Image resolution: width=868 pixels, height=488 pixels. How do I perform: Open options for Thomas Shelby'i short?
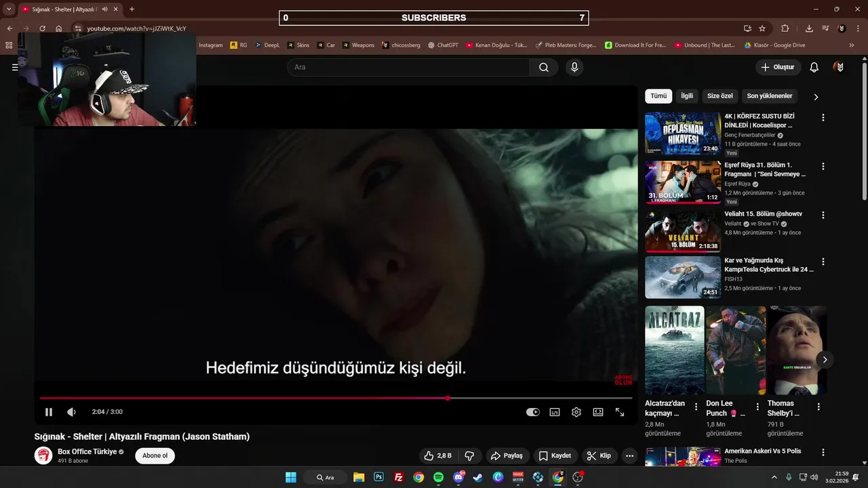[x=818, y=407]
